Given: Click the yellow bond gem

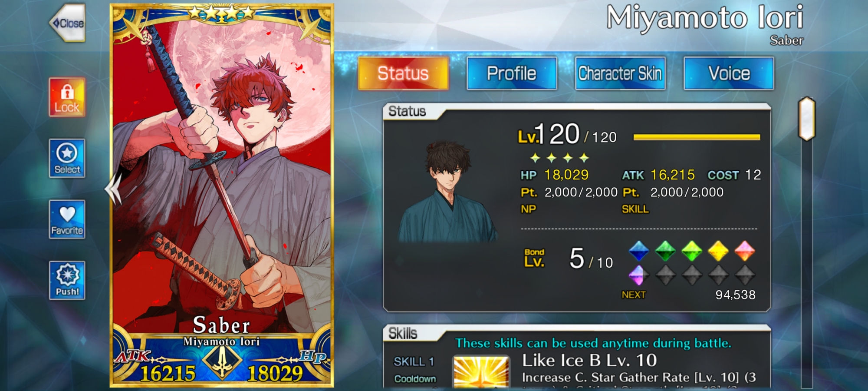Looking at the screenshot, I should [718, 251].
